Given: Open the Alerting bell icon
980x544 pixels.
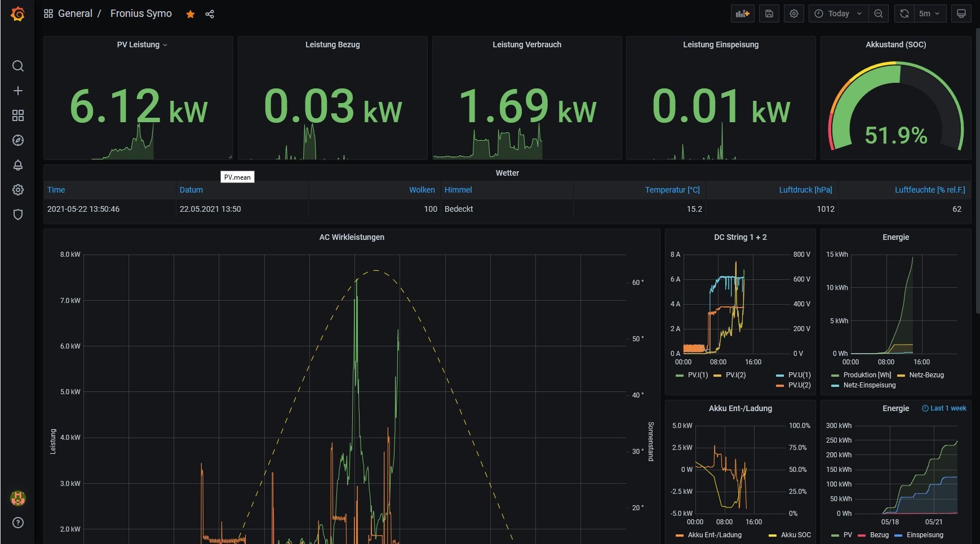Looking at the screenshot, I should [18, 165].
